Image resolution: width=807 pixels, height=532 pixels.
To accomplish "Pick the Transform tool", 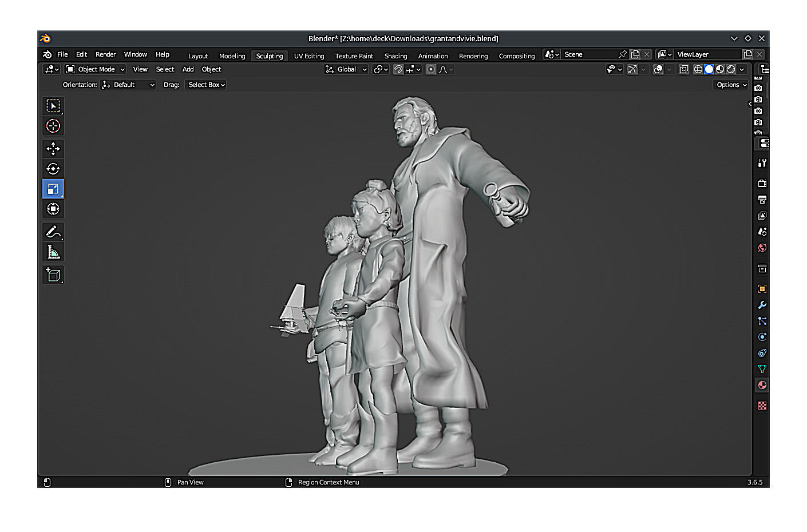I will [x=53, y=209].
